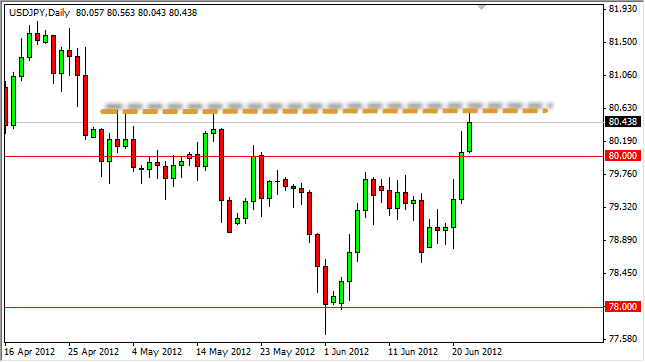Click the 80.630 price scale value
Image resolution: width=645 pixels, height=362 pixels.
pyautogui.click(x=623, y=108)
